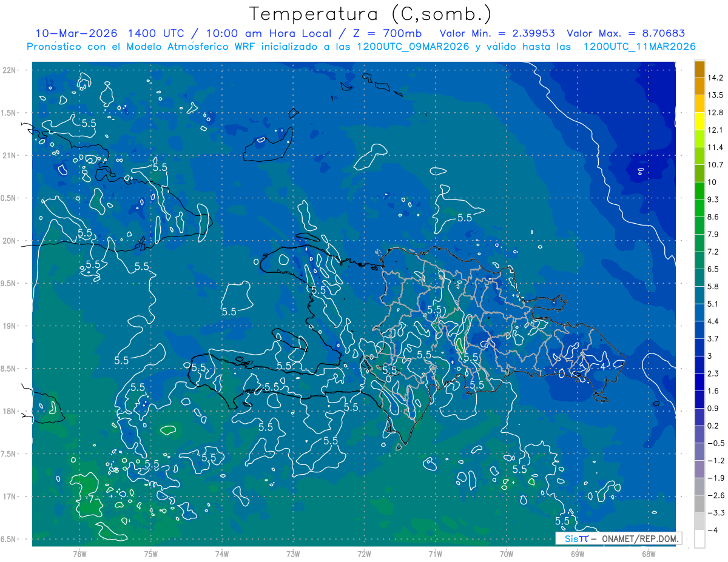
Task: Click the "76W" longitude label
Action: (79, 554)
